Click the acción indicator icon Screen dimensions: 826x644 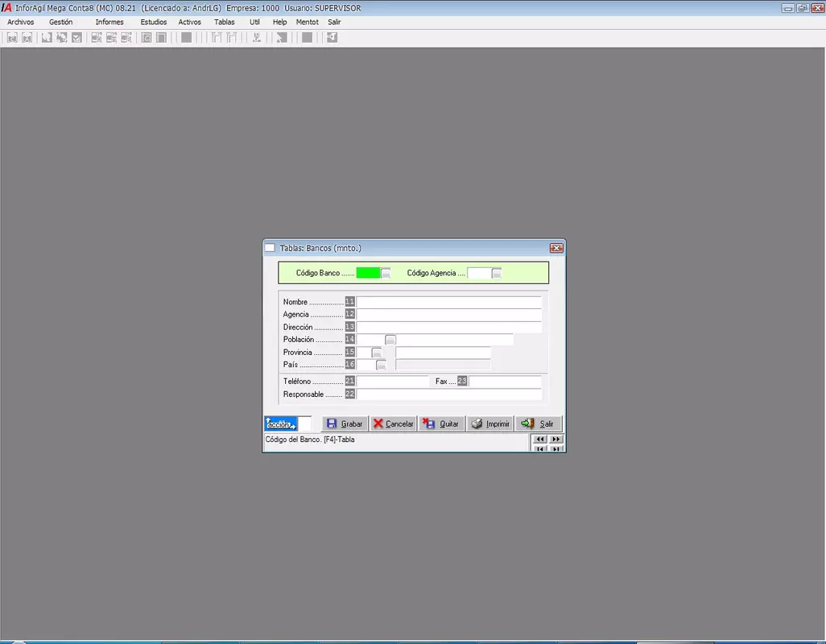(281, 424)
